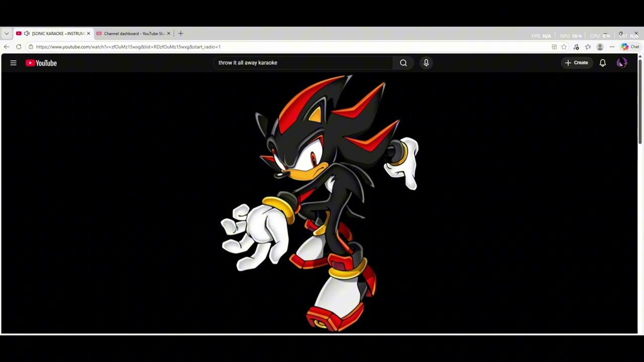Open the YouTube hamburger guide menu
Screen dimensions: 644x362
pos(14,63)
